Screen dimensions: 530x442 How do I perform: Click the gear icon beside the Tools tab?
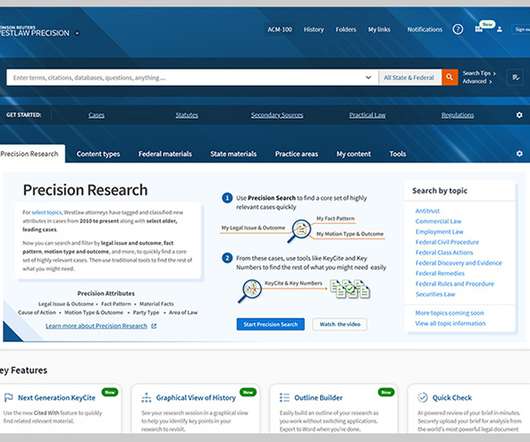519,153
